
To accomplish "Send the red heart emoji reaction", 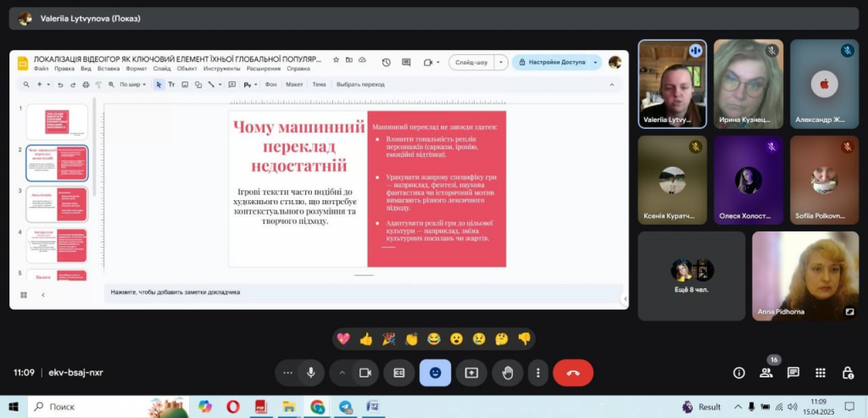I will [343, 338].
